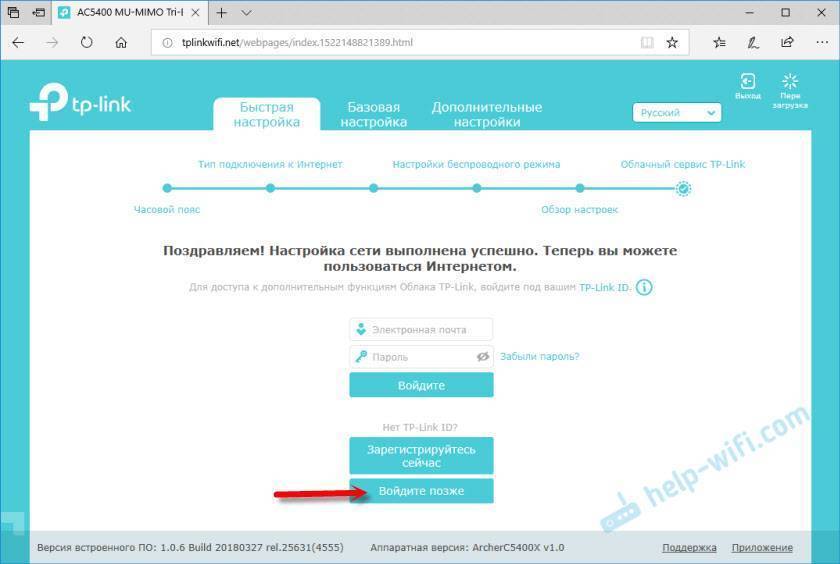
Task: Open the TP-Link ID link
Action: [x=604, y=287]
